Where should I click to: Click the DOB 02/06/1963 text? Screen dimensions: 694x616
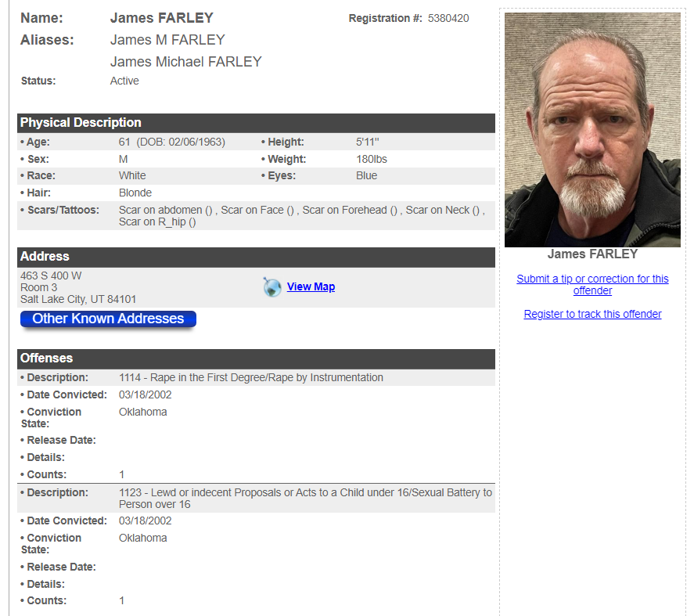click(x=181, y=142)
